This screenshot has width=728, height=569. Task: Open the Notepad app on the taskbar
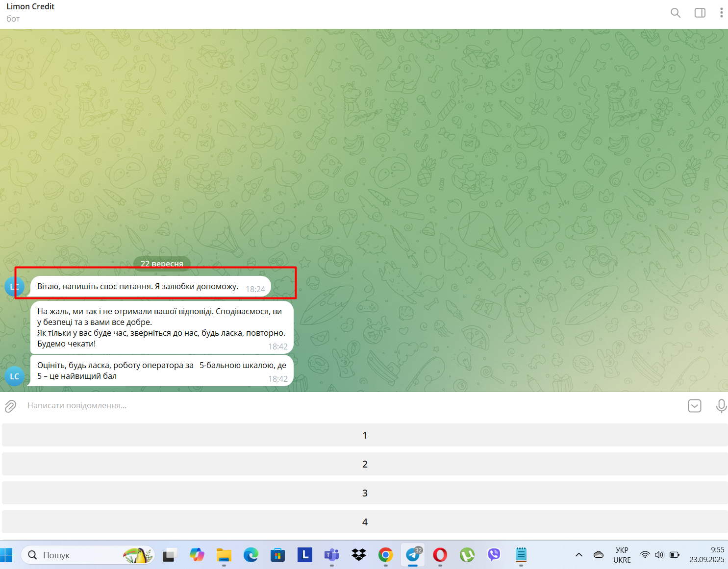coord(521,555)
